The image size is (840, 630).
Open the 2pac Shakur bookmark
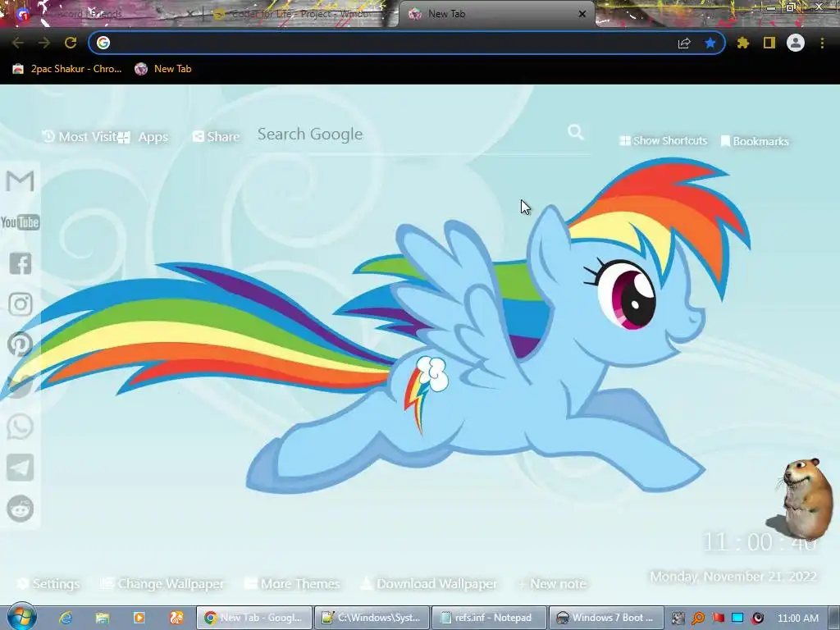click(x=67, y=69)
